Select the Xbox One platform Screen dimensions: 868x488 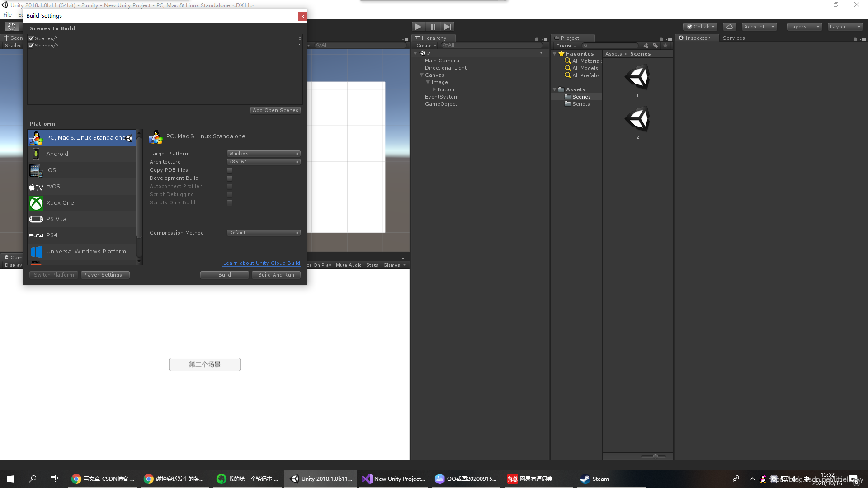click(82, 203)
